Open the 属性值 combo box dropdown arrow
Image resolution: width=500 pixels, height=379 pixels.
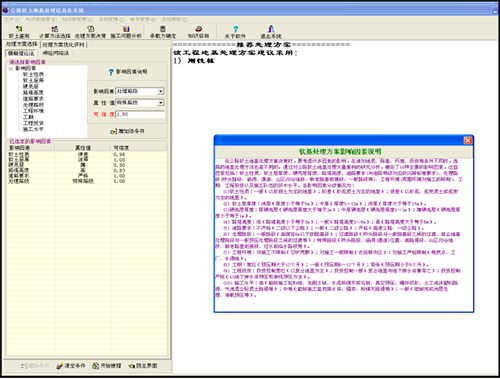click(161, 103)
